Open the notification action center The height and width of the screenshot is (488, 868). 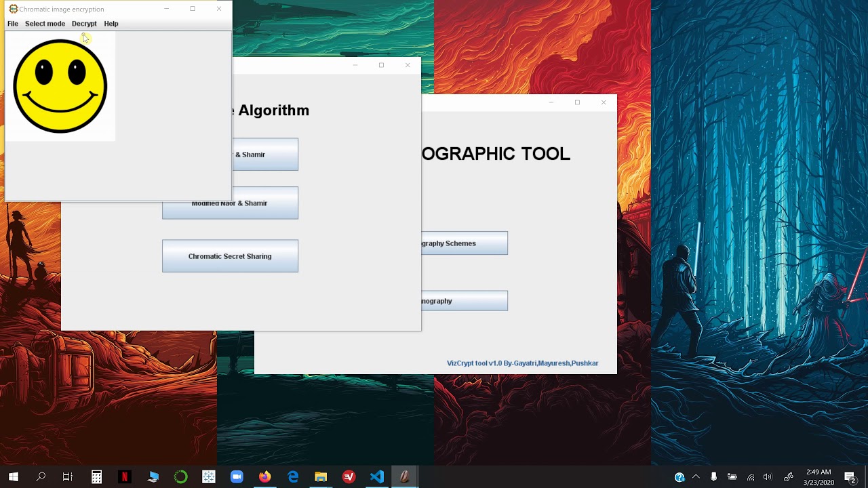850,477
